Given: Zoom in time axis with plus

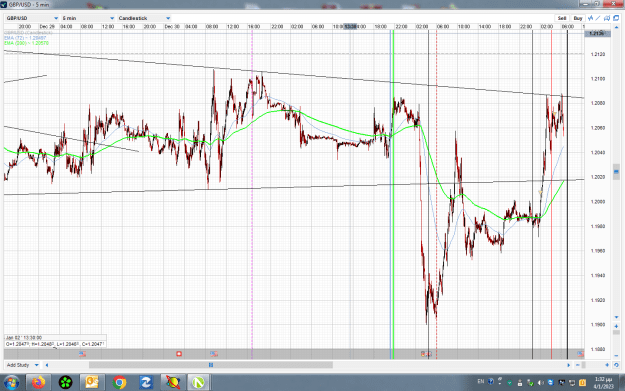Looking at the screenshot, I should click(x=607, y=365).
